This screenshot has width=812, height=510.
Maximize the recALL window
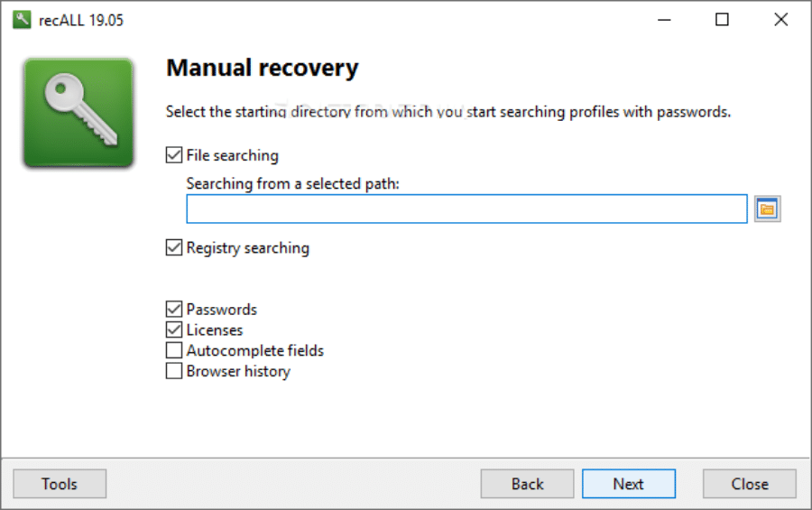click(722, 20)
